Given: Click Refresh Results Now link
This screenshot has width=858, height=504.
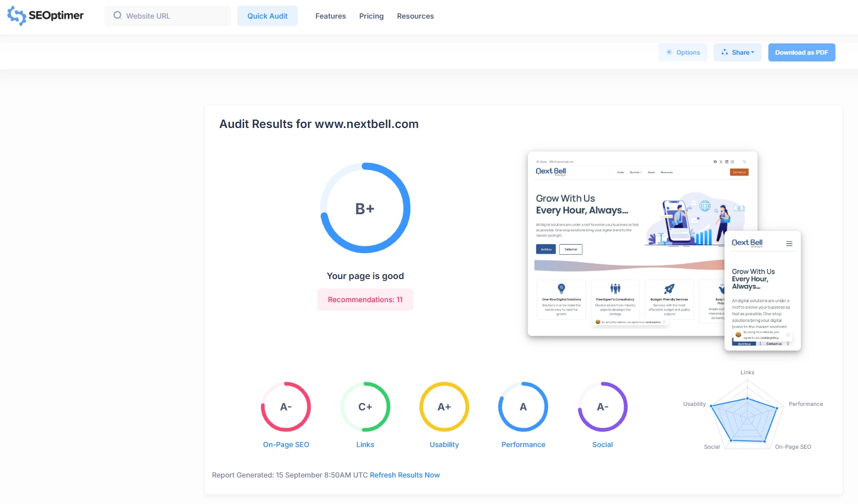Looking at the screenshot, I should (x=405, y=475).
